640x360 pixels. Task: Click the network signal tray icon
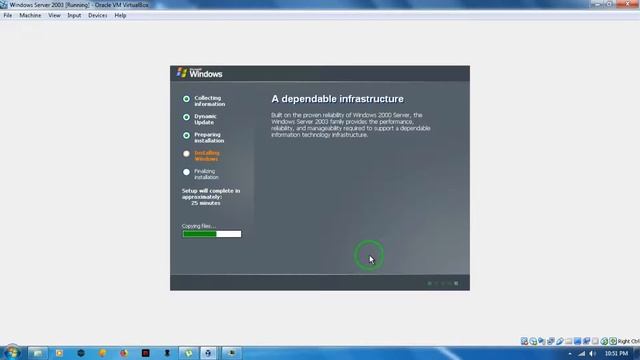[x=582, y=353]
